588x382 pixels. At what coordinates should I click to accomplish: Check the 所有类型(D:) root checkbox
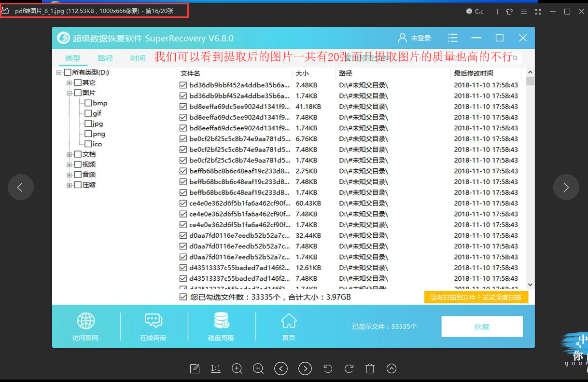(x=68, y=72)
